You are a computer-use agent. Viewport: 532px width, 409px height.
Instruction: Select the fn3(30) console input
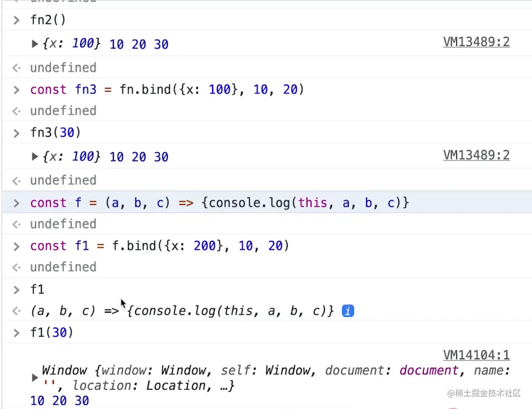point(55,132)
